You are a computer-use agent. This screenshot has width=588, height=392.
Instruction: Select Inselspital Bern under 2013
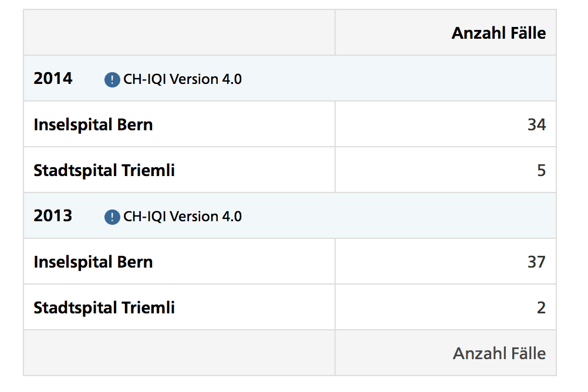(x=93, y=262)
